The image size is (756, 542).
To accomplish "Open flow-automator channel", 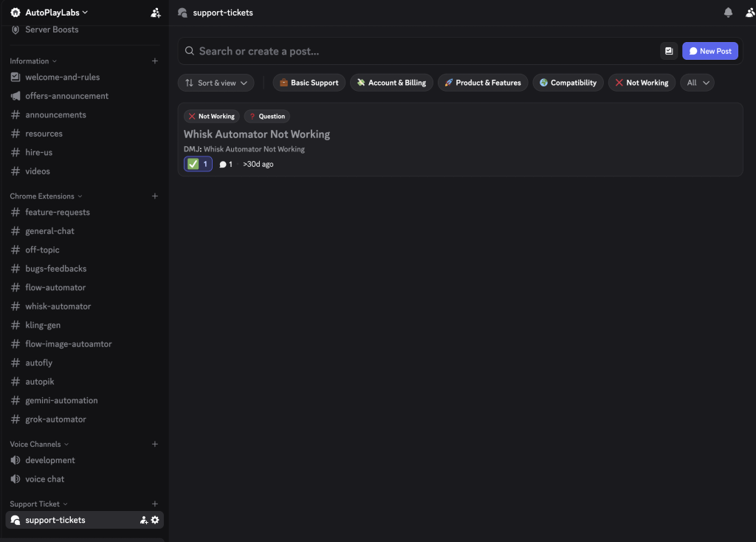I will coord(84,287).
